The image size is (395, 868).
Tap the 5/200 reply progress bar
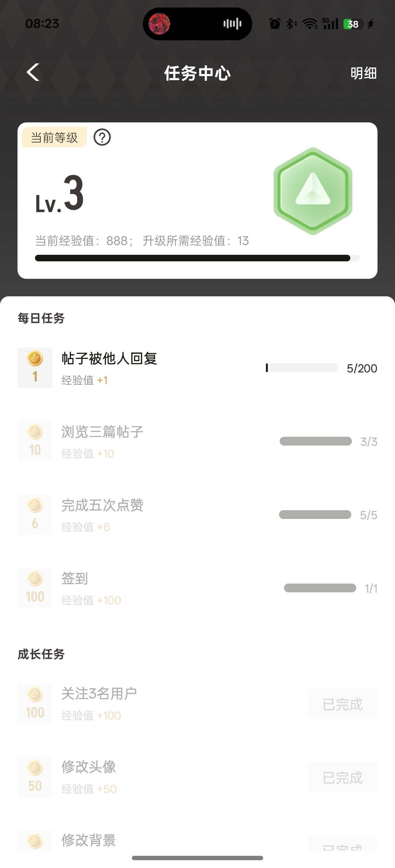point(302,368)
